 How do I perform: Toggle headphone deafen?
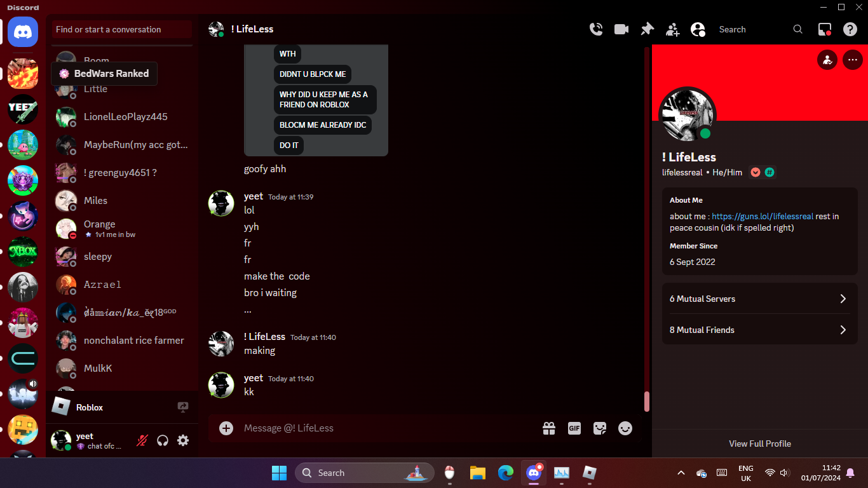pos(163,440)
